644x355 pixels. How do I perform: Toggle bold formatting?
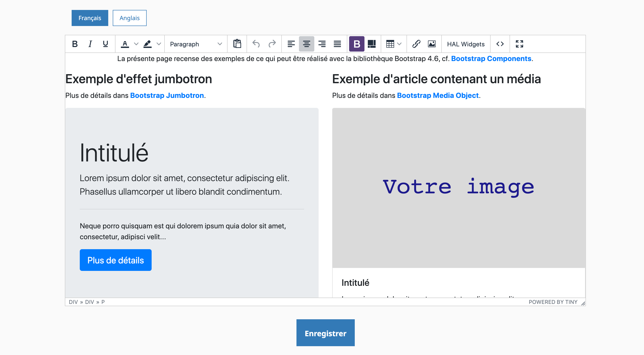[75, 44]
